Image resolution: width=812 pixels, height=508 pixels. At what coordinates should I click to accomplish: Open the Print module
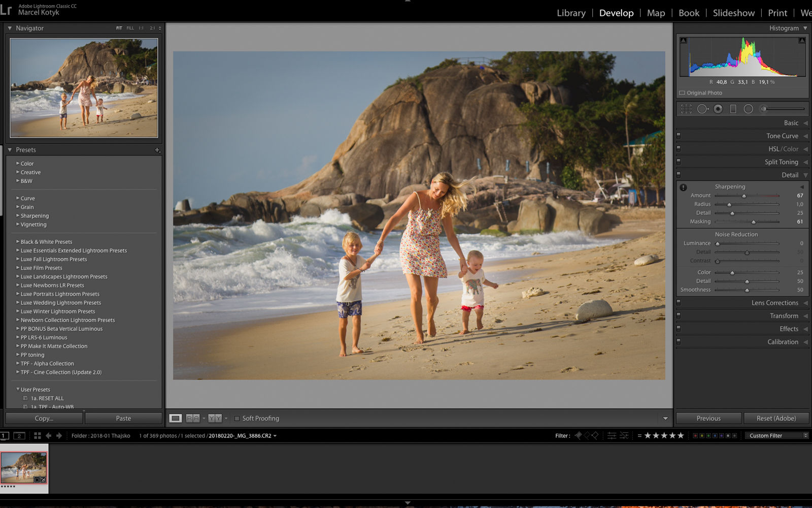coord(777,13)
